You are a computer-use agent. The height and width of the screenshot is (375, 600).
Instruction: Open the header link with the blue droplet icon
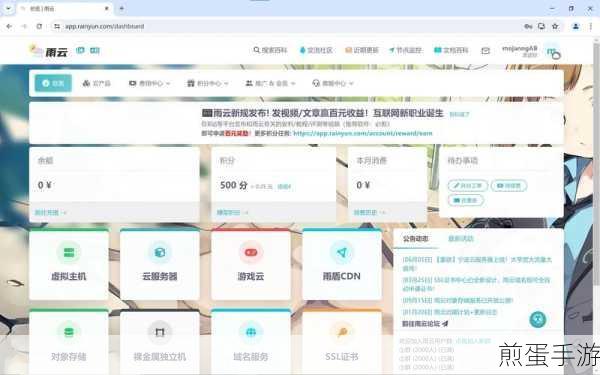coord(316,50)
